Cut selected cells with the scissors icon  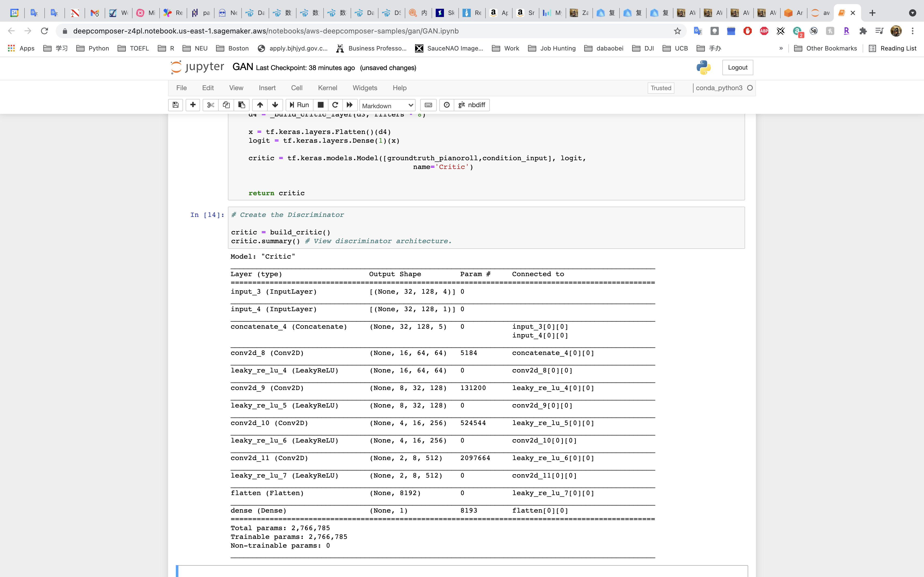tap(210, 105)
